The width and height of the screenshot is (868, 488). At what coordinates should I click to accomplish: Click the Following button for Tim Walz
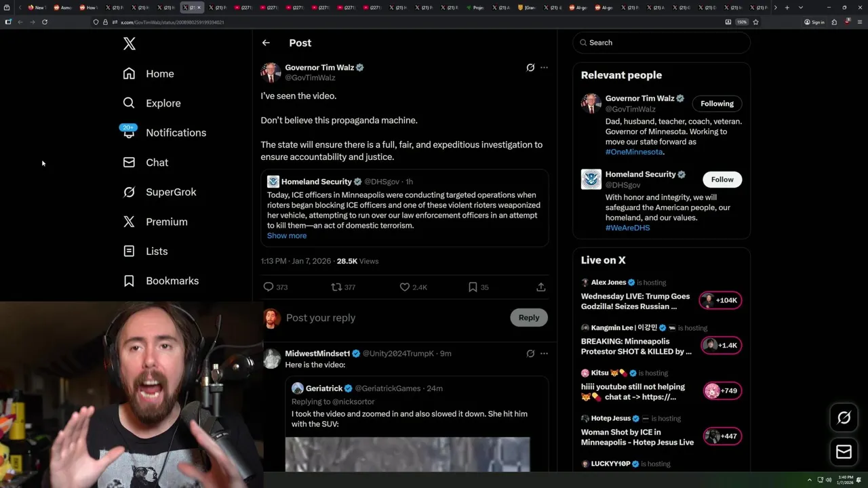pyautogui.click(x=717, y=104)
